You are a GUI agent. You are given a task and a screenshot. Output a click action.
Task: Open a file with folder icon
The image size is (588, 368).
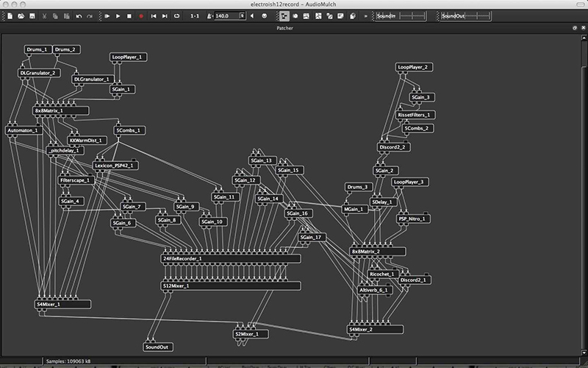point(21,16)
